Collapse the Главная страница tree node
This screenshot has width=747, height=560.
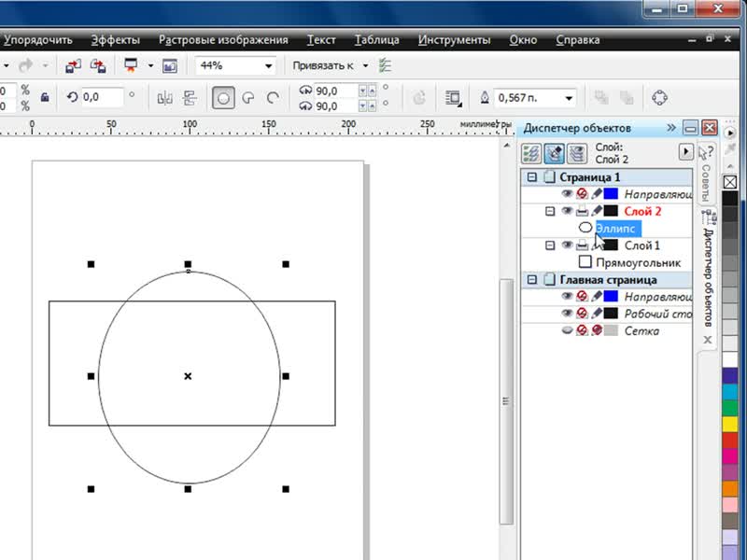[531, 279]
